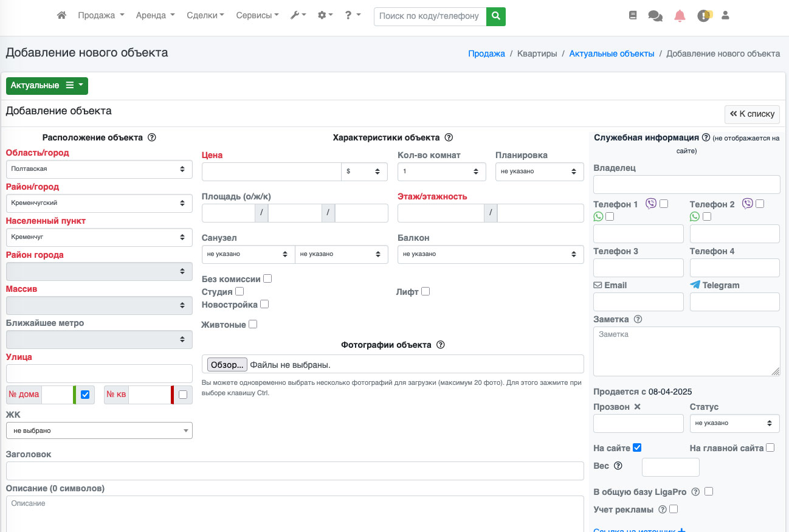Click the help icon beside Заметка
The height and width of the screenshot is (532, 789).
click(638, 319)
